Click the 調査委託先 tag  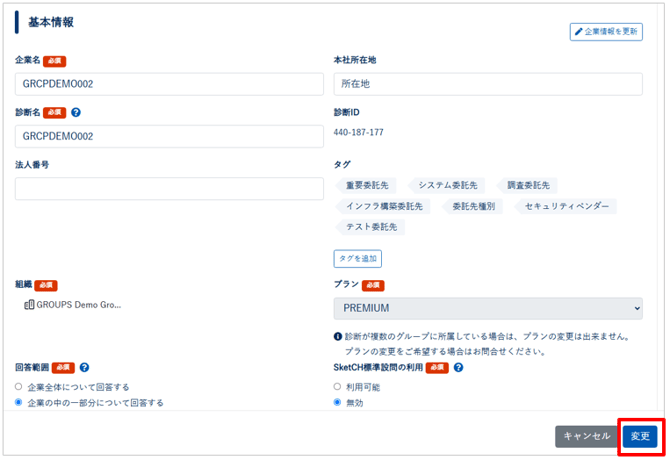(x=528, y=185)
